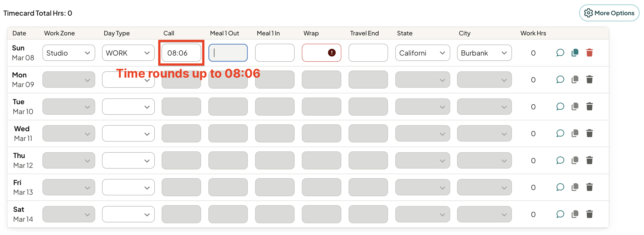Open the comment icon for Tue Mar 10

560,107
